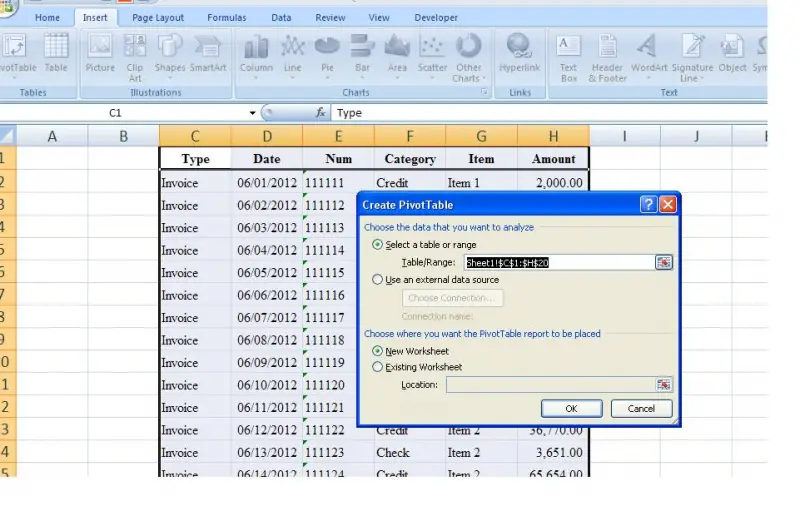Open Charts group dialog launcher
The height and width of the screenshot is (506, 800).
click(x=484, y=92)
